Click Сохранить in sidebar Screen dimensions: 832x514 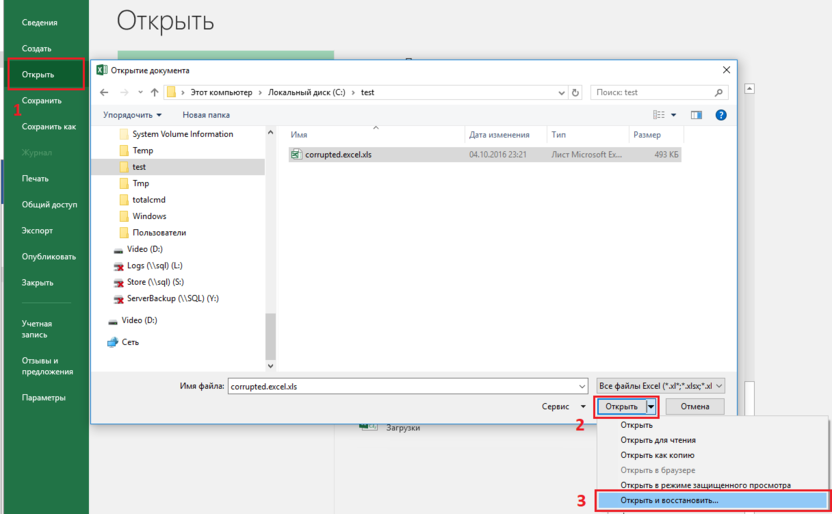pos(41,100)
